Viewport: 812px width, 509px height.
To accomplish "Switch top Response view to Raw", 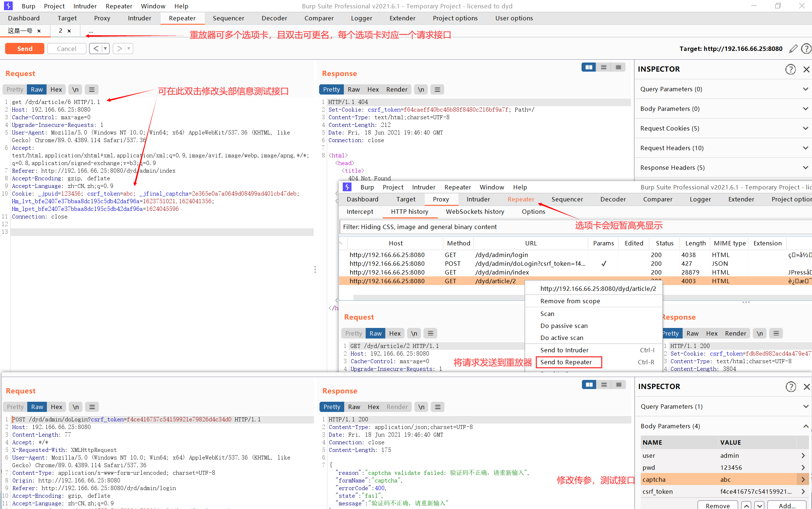I will (354, 89).
